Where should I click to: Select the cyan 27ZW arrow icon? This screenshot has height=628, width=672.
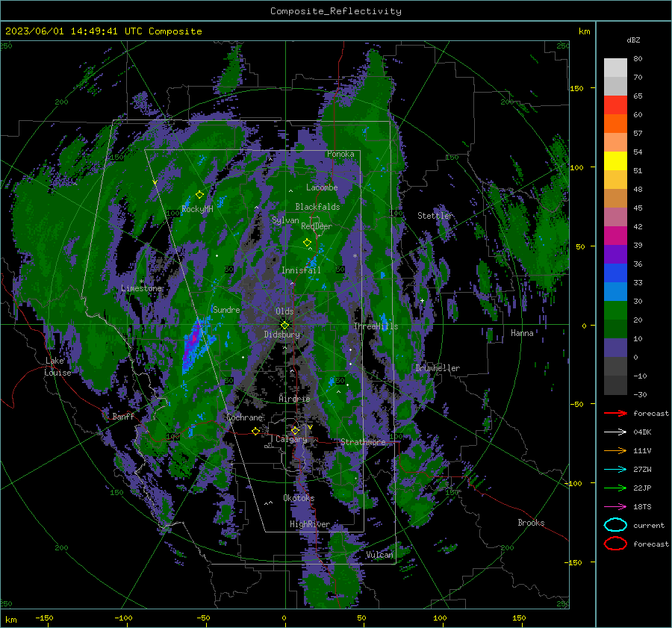tap(615, 470)
